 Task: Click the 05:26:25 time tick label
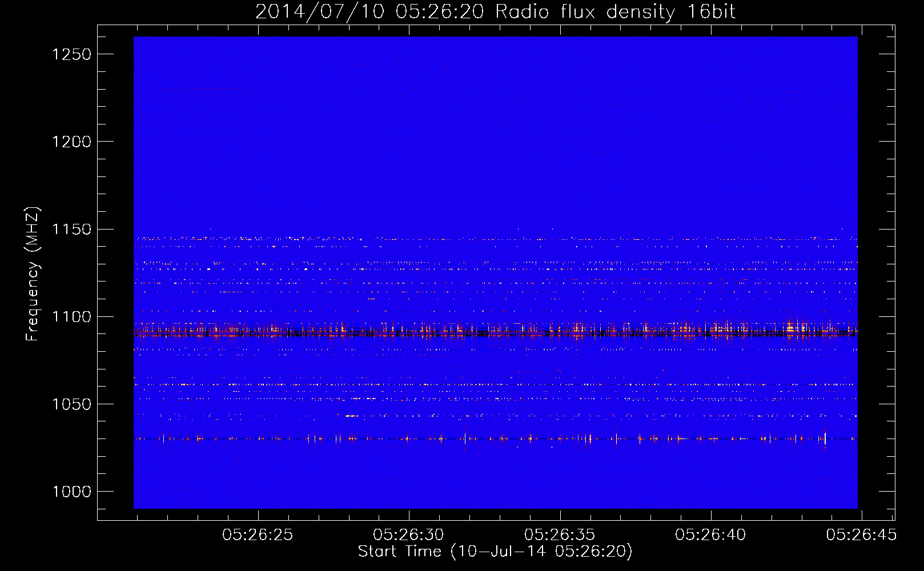point(258,535)
